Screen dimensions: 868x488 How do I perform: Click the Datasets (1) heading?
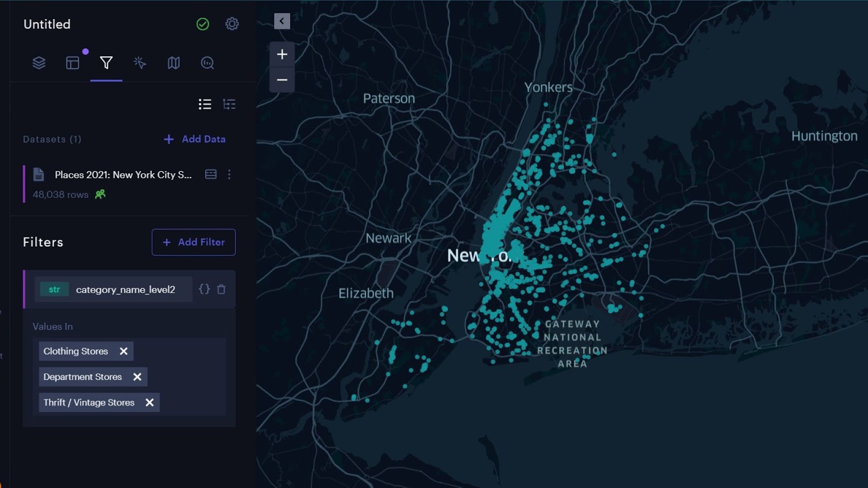(52, 139)
